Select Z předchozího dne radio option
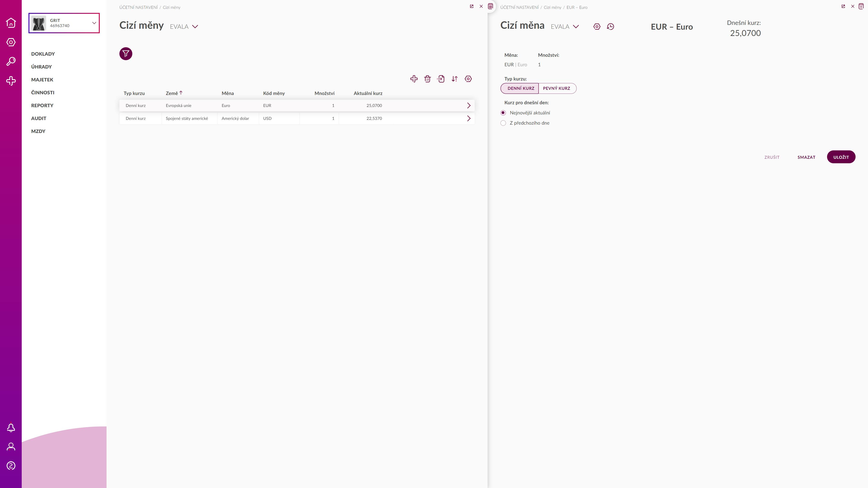 click(503, 123)
